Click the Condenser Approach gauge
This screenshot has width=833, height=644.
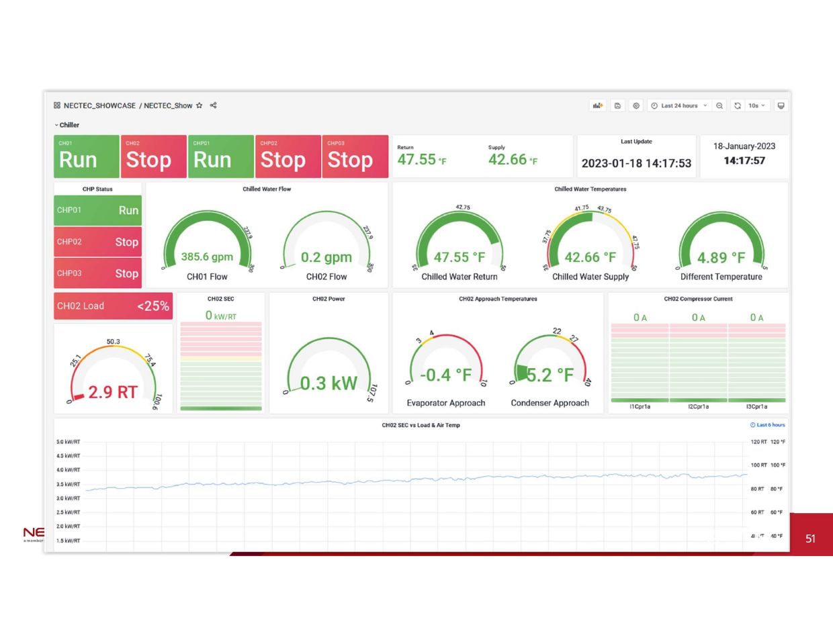[550, 369]
